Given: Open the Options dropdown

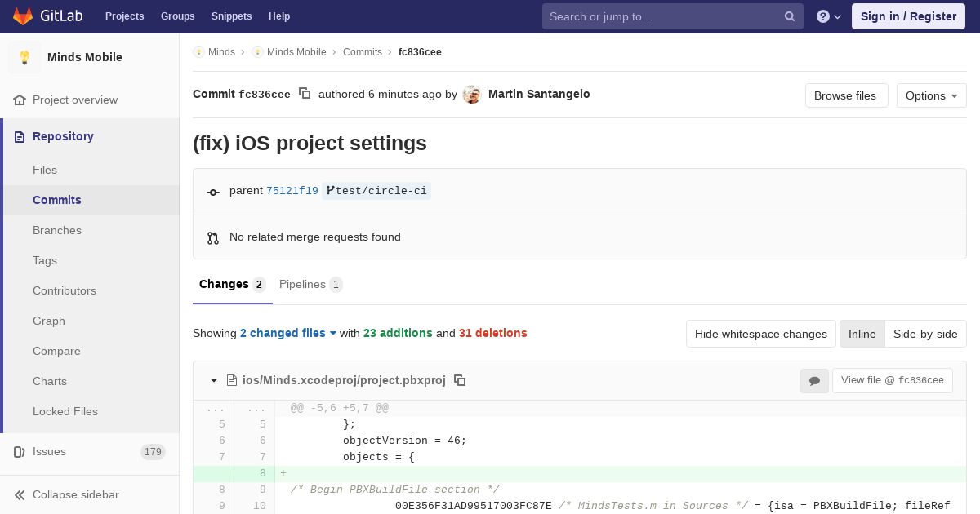Looking at the screenshot, I should tap(931, 95).
